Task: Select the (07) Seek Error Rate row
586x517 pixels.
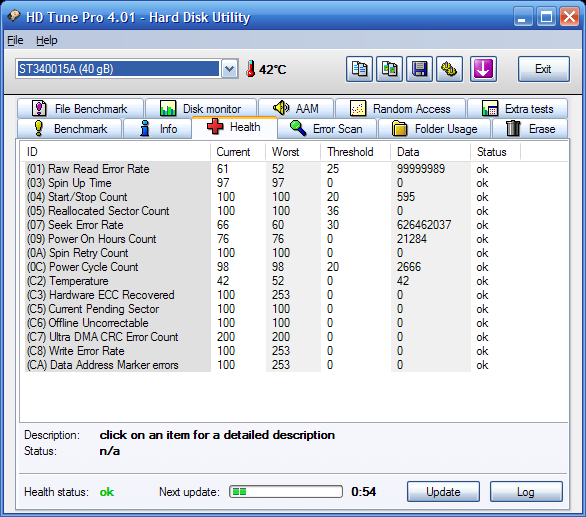Action: point(272,225)
